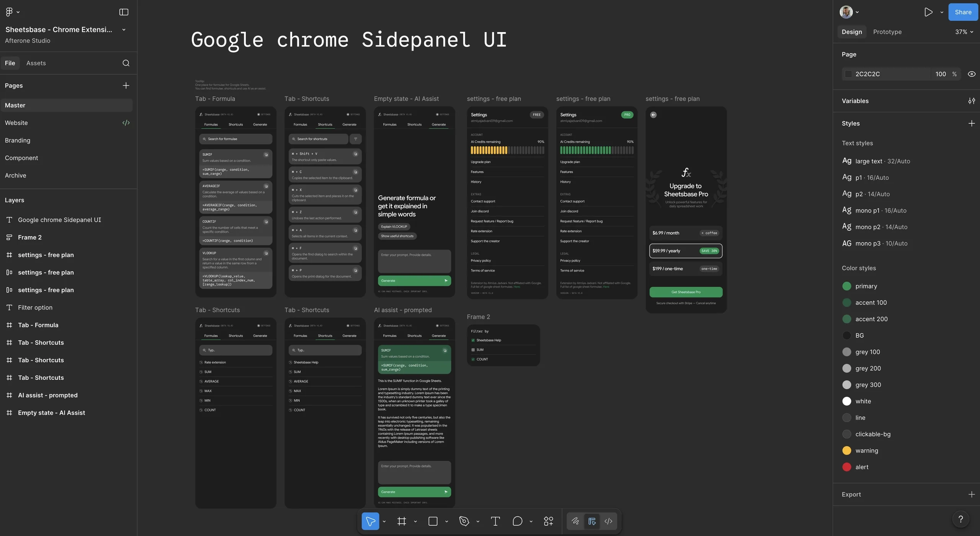
Task: Switch to Dev Mode with the code icon
Action: [x=608, y=521]
